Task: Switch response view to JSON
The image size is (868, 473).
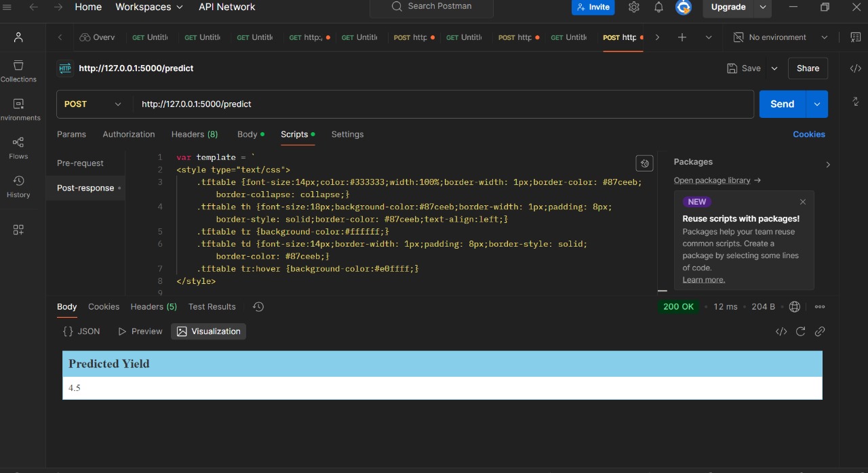Action: pyautogui.click(x=81, y=331)
